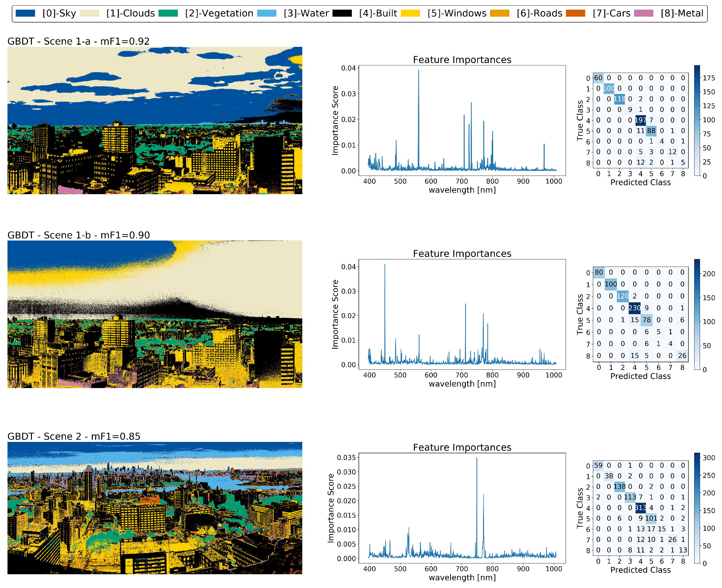Click the '175' tick on Scene 1-a colorbar
722x588 pixels.
point(709,78)
